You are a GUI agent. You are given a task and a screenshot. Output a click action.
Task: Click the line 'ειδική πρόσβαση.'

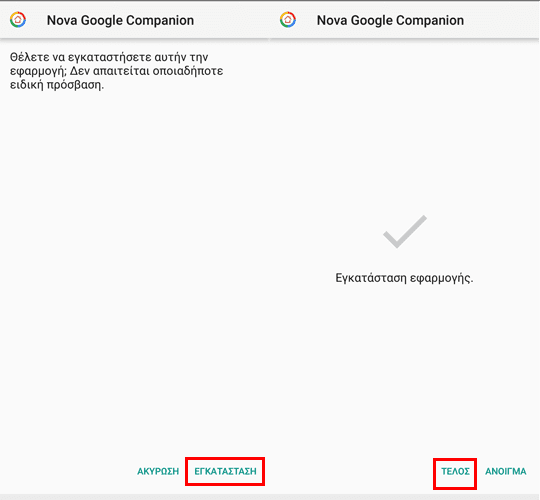coord(57,85)
